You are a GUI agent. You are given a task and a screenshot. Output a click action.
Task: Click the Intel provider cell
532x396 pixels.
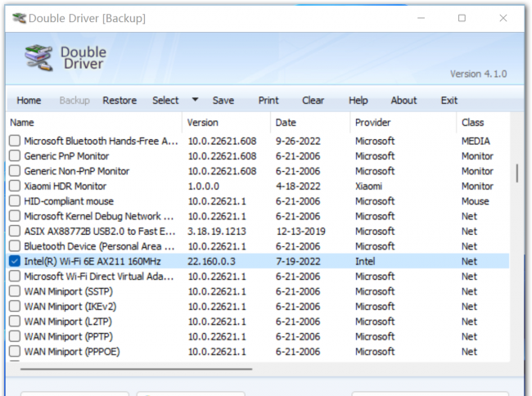tap(365, 261)
